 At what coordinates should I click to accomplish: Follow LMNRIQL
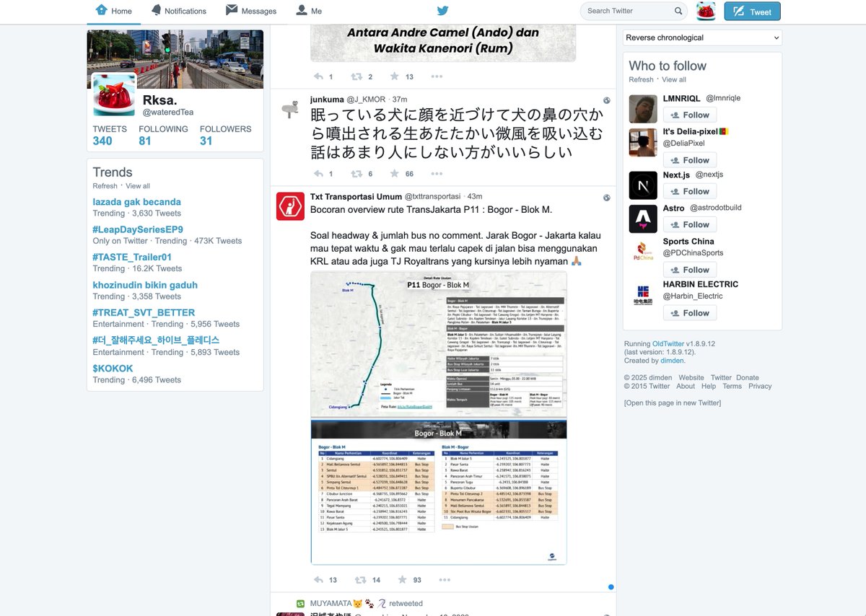pos(690,115)
